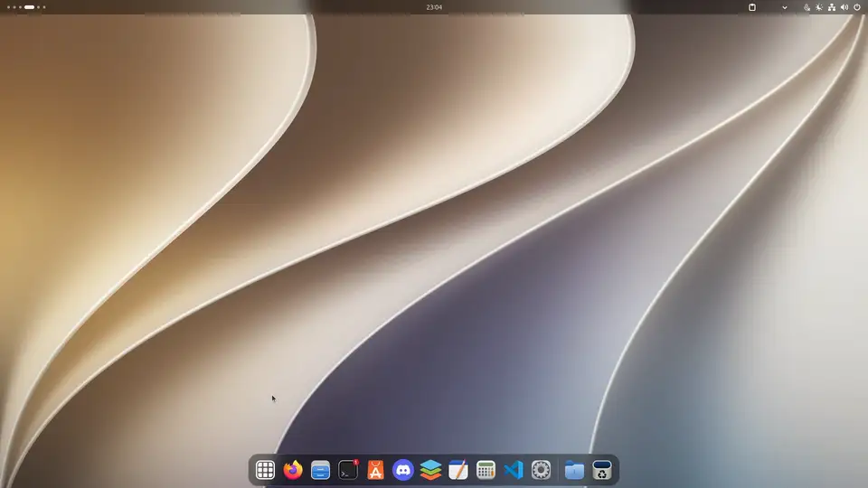868x488 pixels.
Task: Open the Trash recycle bin icon
Action: coord(602,470)
